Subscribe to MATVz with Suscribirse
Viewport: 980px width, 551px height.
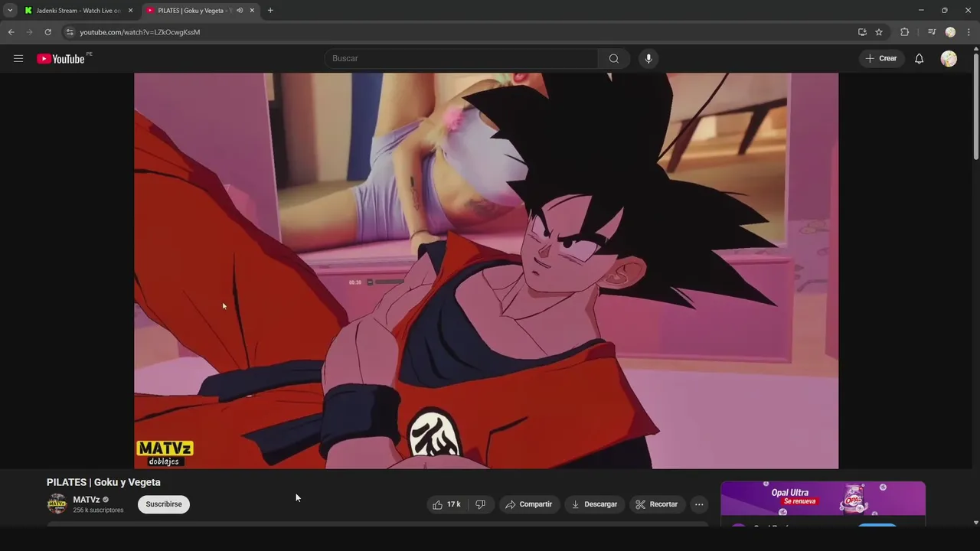click(164, 504)
